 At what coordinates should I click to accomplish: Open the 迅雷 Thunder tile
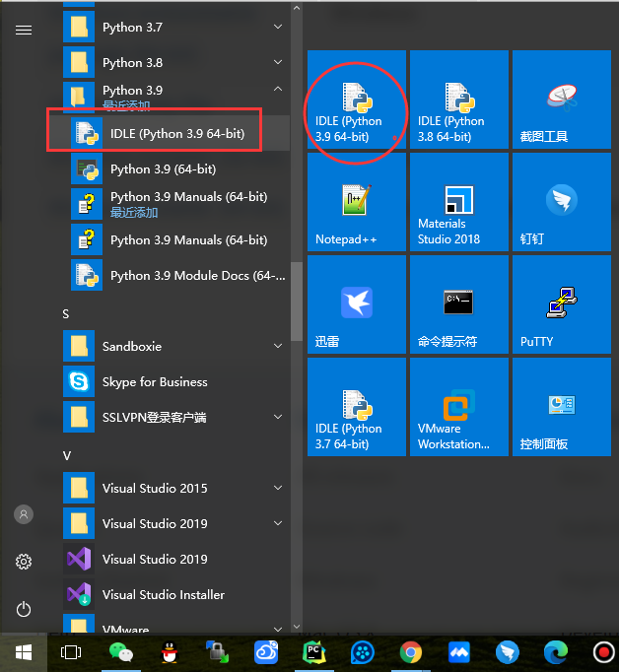click(x=357, y=304)
